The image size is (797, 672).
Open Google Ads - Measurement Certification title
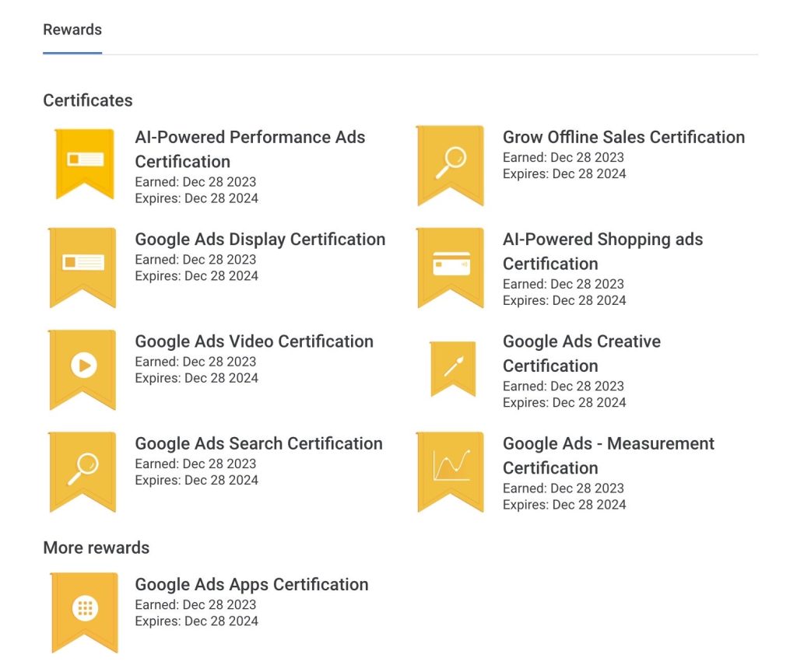coord(609,456)
